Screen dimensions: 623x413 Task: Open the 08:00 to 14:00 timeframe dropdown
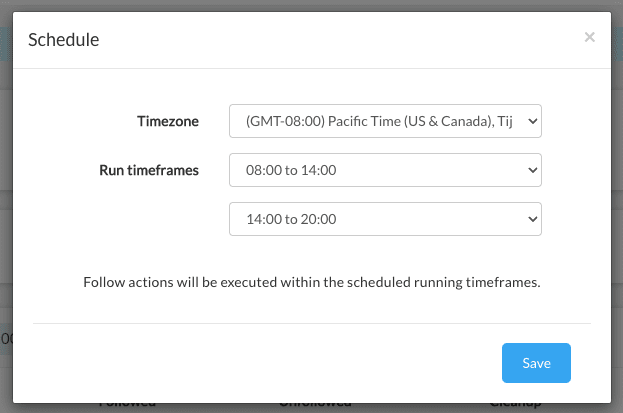[x=385, y=170]
